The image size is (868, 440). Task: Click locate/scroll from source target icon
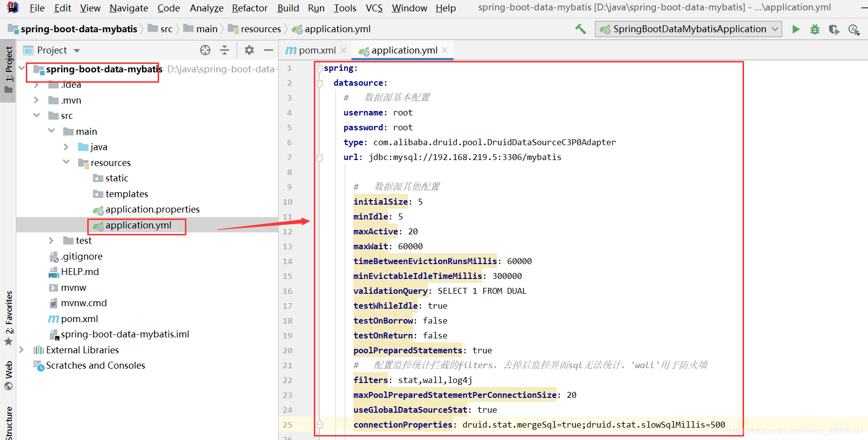[205, 50]
